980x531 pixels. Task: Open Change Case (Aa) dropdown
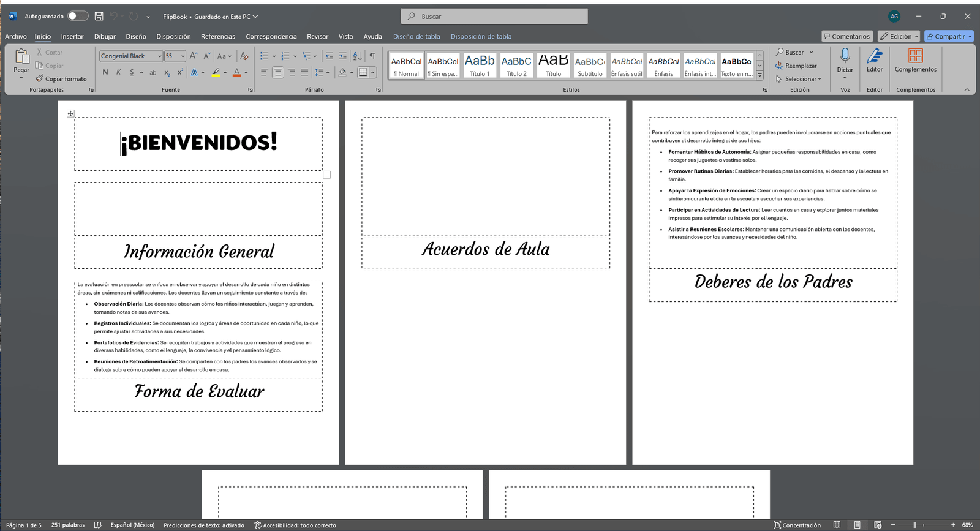[x=224, y=56]
